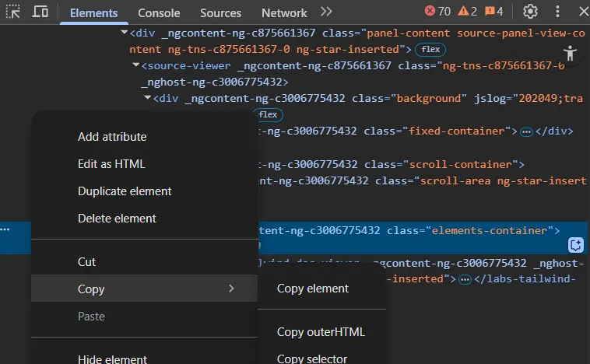
Task: Expand ellipsis before labs-tailwind closing tag
Action: coord(465,280)
